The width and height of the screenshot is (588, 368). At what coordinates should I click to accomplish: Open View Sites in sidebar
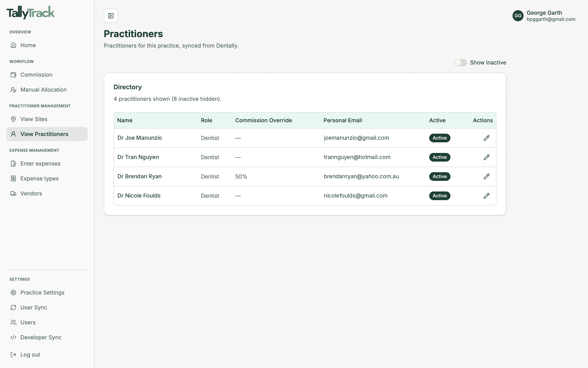pyautogui.click(x=47, y=119)
